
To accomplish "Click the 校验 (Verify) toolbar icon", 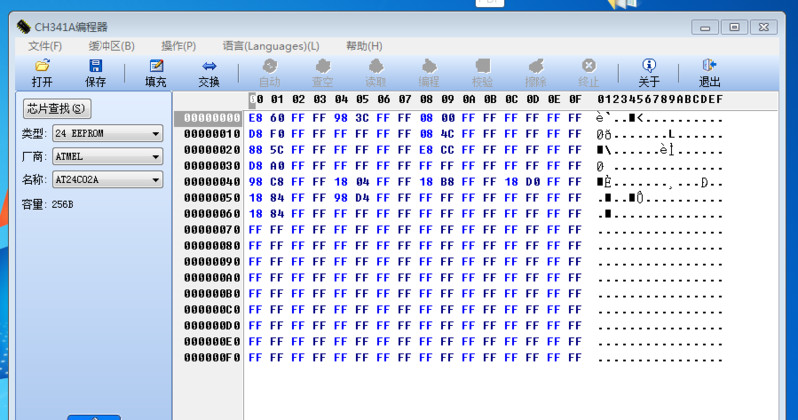I will [x=482, y=66].
